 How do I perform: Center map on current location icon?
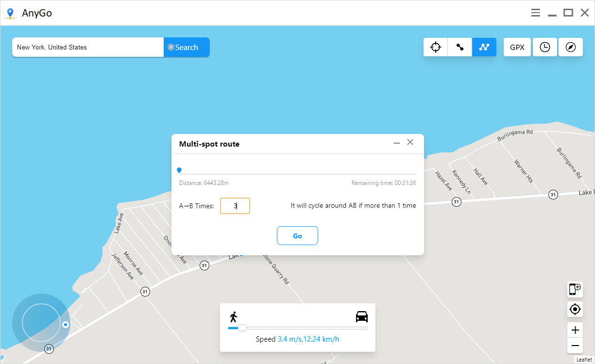tap(575, 309)
